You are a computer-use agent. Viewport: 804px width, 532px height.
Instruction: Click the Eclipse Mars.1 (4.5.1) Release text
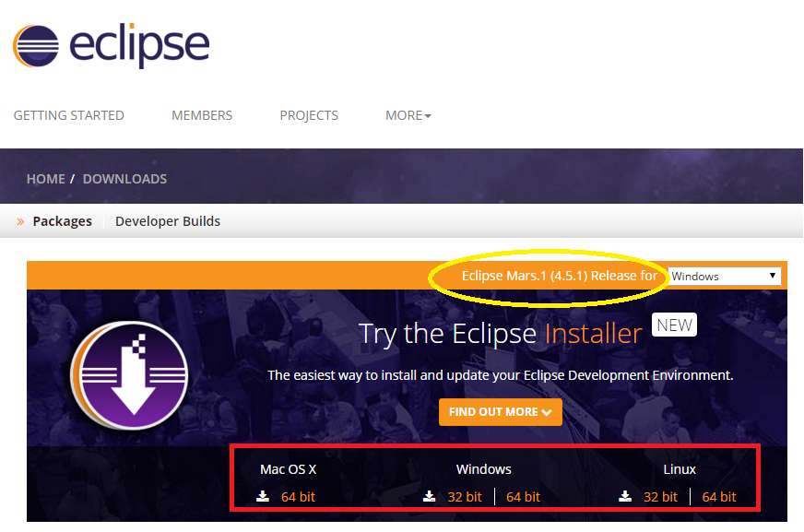(560, 276)
